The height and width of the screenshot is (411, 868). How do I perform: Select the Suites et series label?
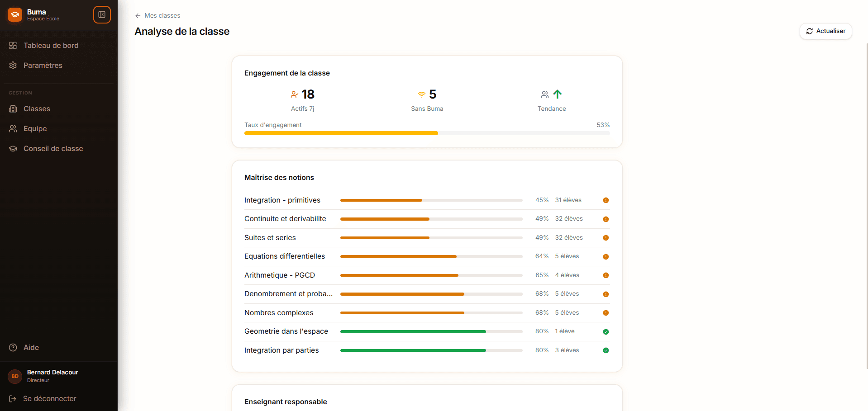coord(270,238)
